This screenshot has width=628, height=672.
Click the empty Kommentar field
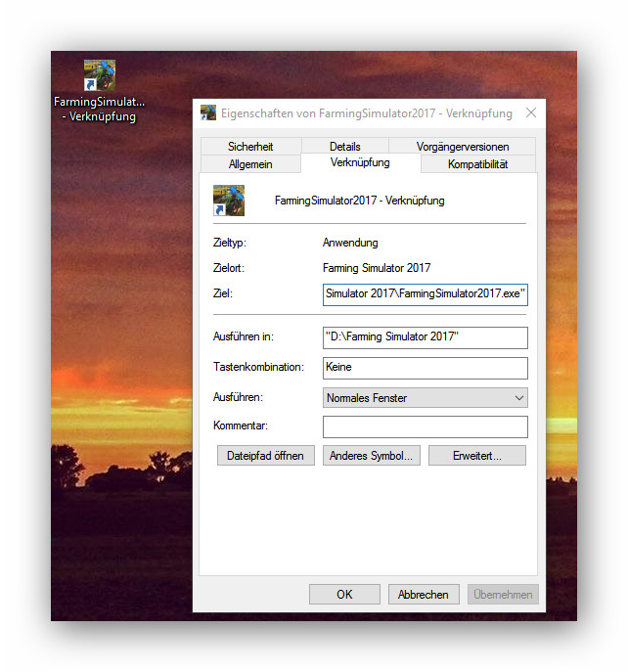(x=425, y=426)
